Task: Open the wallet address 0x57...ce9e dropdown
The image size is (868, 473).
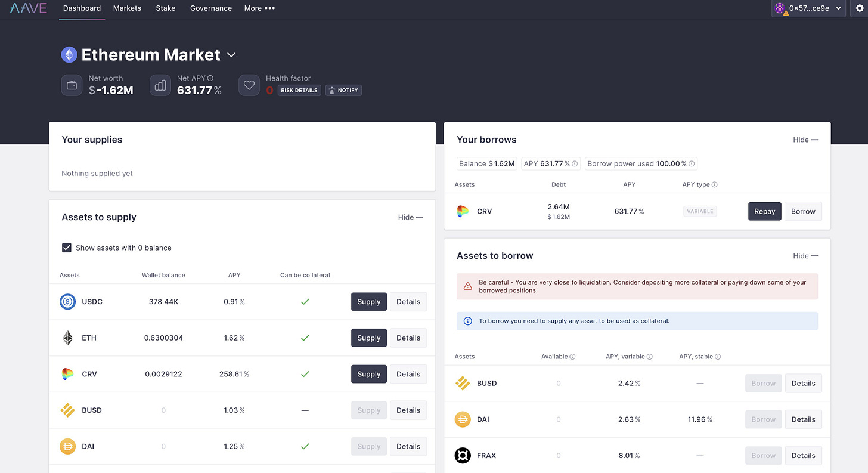Action: pyautogui.click(x=808, y=8)
